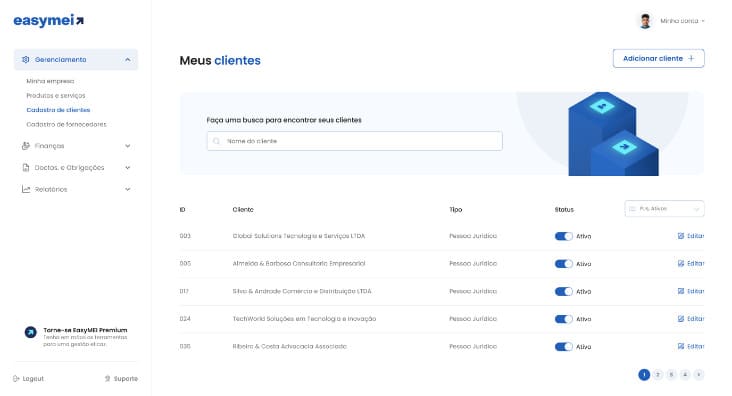Image resolution: width=732 pixels, height=396 pixels.
Task: Disable active status for Silva & Andrade
Action: [x=563, y=291]
